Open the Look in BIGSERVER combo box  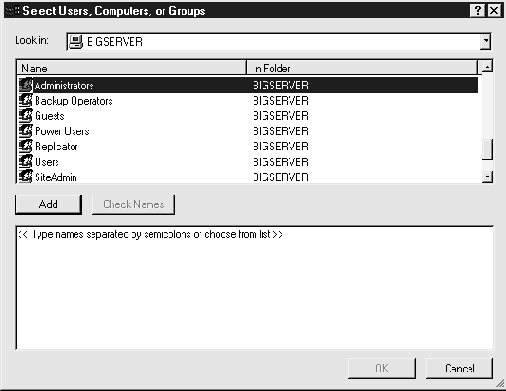(279, 42)
